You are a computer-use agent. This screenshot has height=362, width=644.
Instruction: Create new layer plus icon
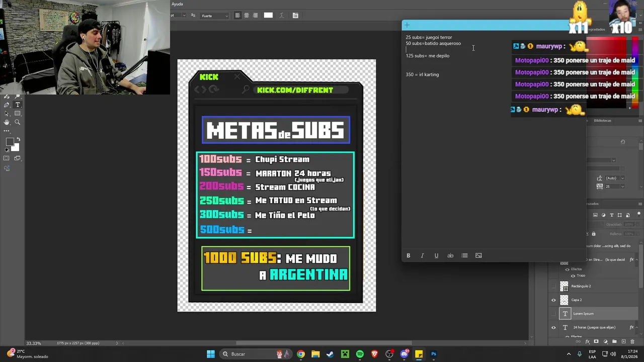tap(623, 341)
